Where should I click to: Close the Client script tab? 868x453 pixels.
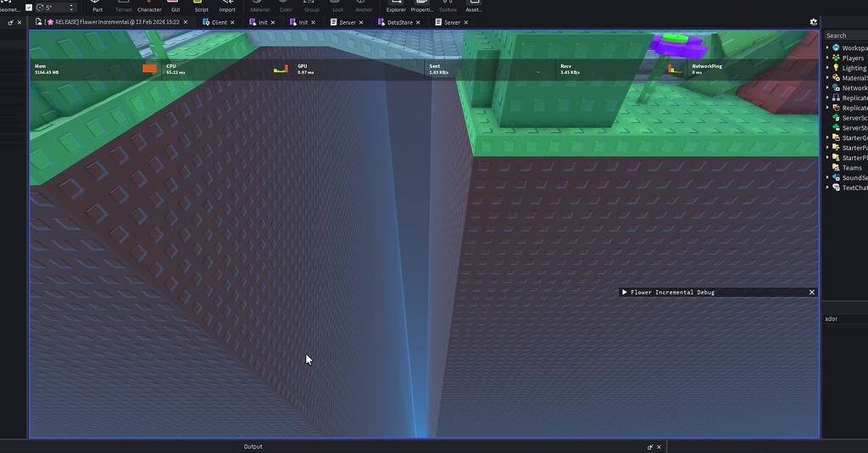click(232, 23)
